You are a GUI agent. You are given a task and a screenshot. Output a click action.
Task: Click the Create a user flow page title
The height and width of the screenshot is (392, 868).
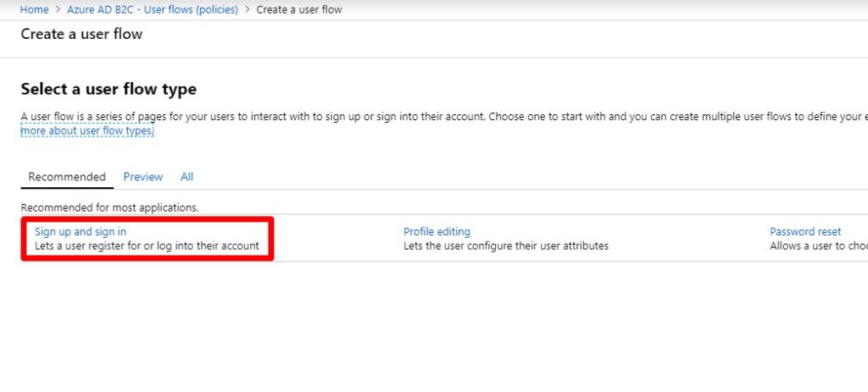(x=81, y=34)
